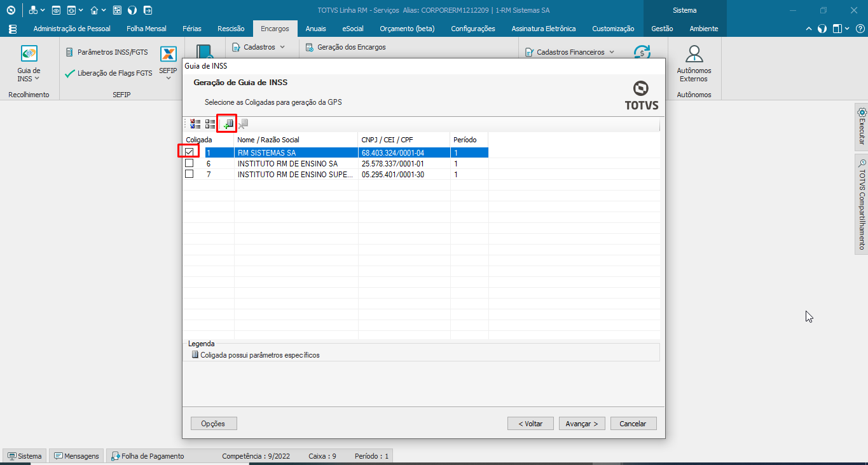Click the SEFIP Caixa logo icon

(x=168, y=54)
